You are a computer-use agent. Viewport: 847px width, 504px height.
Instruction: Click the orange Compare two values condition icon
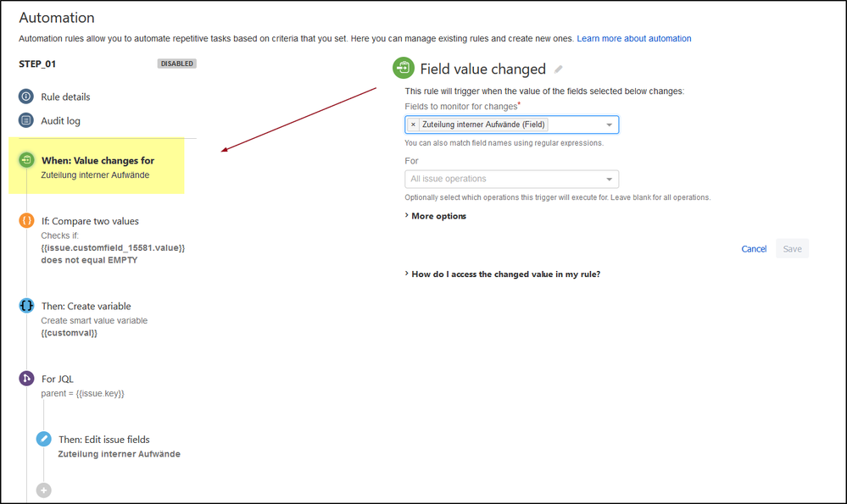[26, 221]
